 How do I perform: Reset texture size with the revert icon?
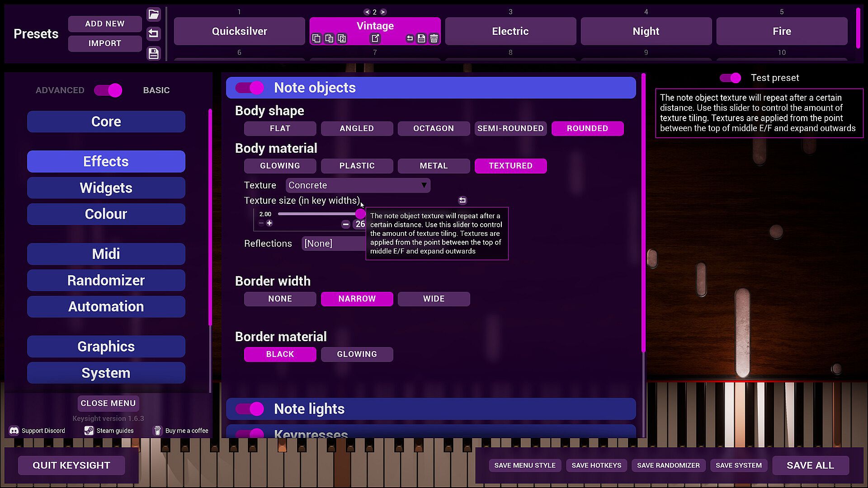click(462, 200)
